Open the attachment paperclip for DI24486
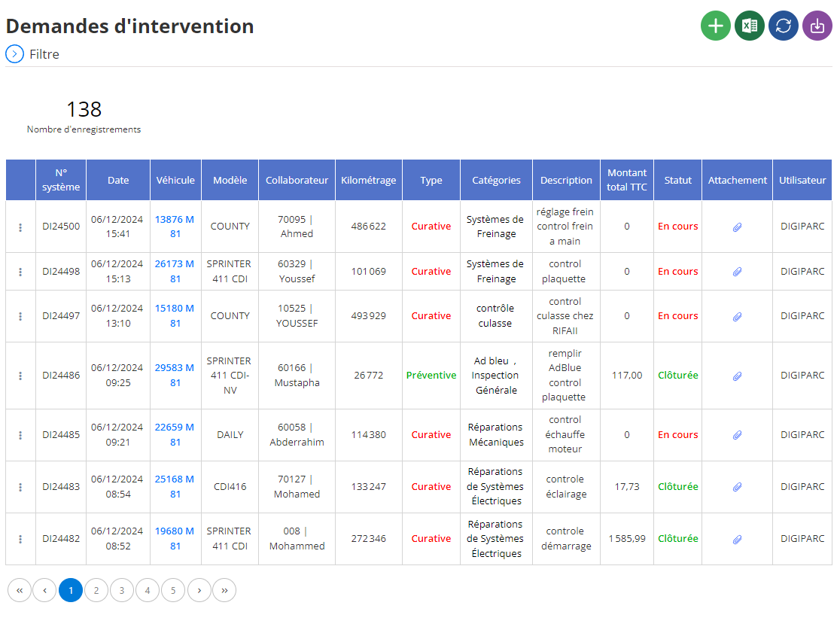 [737, 376]
